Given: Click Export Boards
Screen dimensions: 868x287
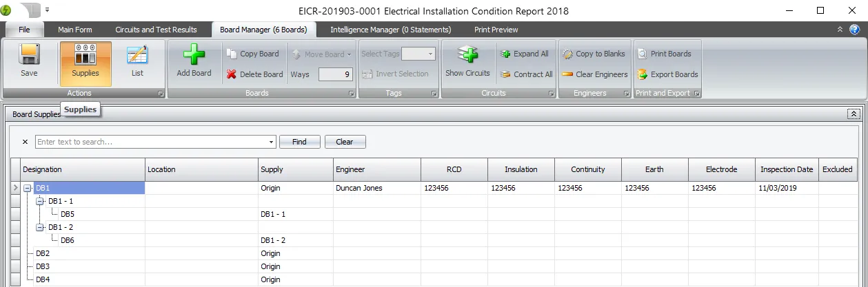Looking at the screenshot, I should pyautogui.click(x=667, y=74).
